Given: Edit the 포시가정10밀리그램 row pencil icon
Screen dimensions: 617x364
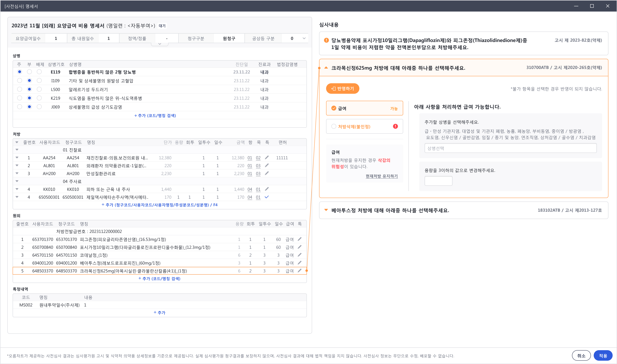Looking at the screenshot, I should tap(299, 247).
